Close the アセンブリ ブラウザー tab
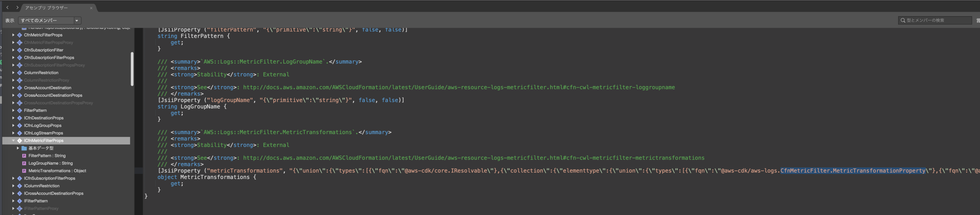Image resolution: width=980 pixels, height=215 pixels. tap(91, 8)
